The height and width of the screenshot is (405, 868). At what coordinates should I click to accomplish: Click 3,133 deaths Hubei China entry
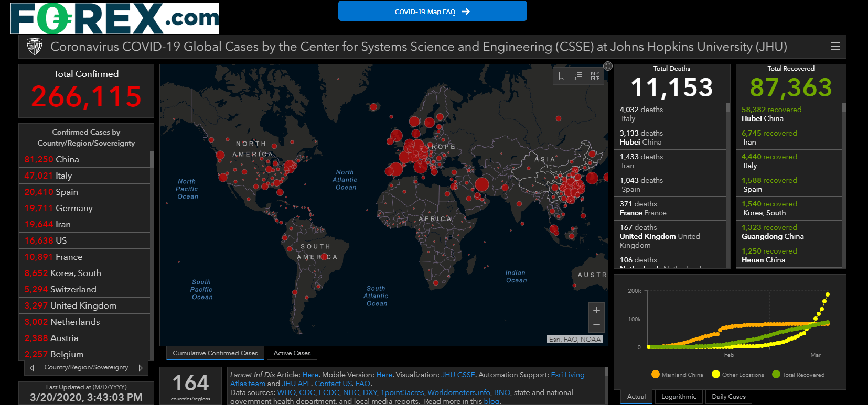pyautogui.click(x=670, y=138)
